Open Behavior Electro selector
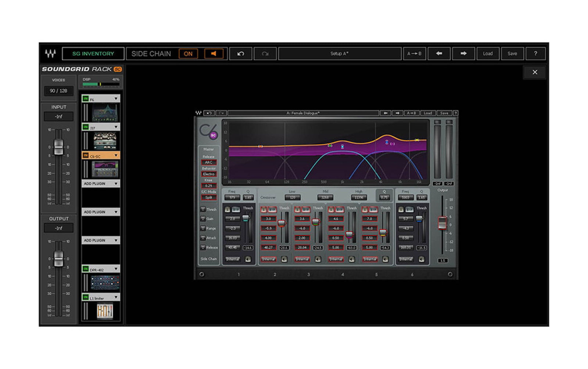Viewport: 588px width, 369px height. [x=209, y=174]
